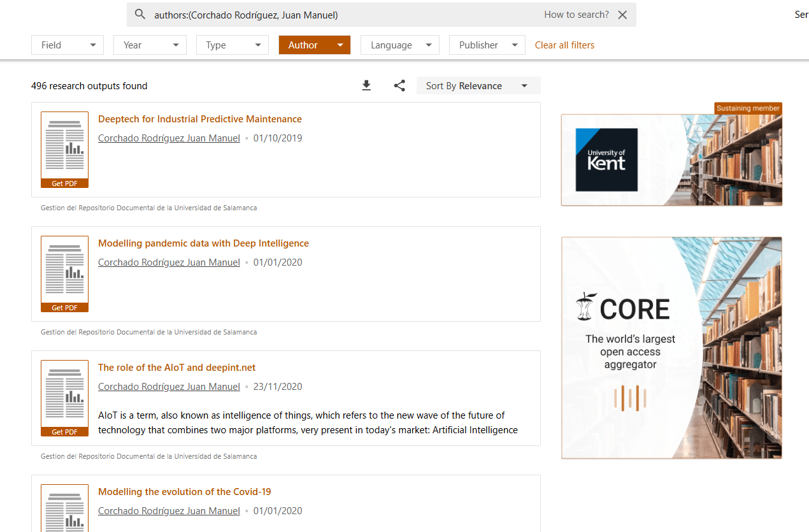Click the CORE open access aggregator banner

point(671,348)
